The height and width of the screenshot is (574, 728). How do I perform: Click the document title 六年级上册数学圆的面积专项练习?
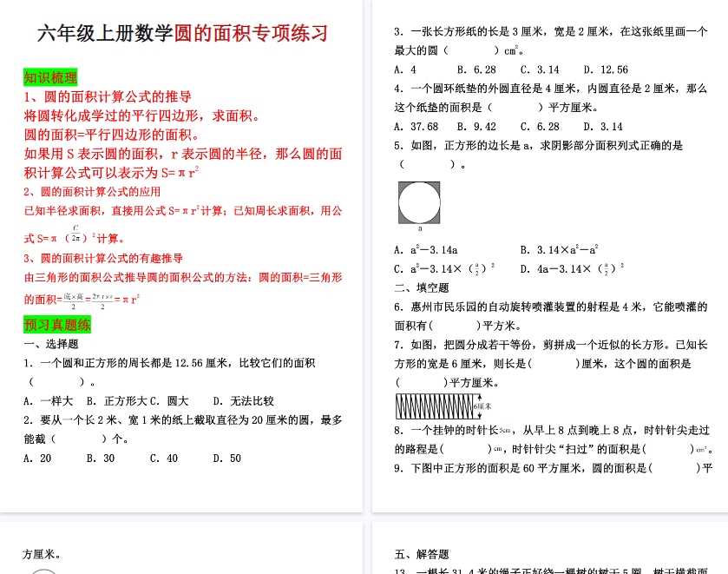(x=183, y=34)
